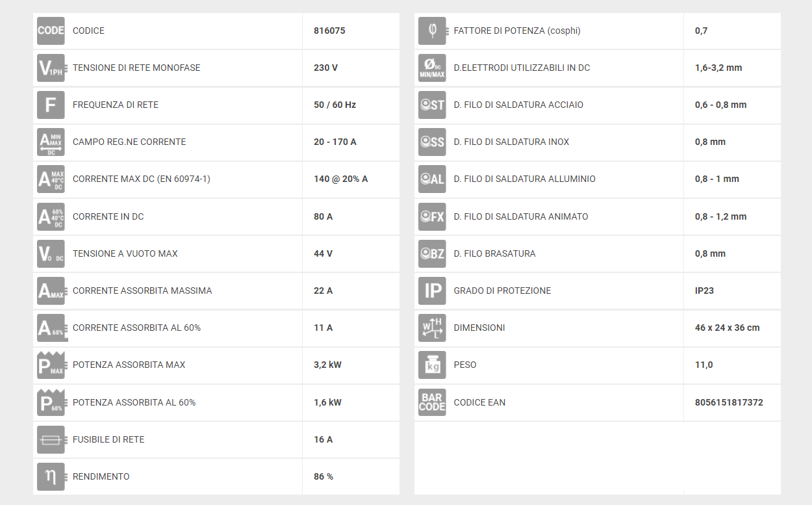Screen dimensions: 812x505
Task: Select the V 1PH single-phase voltage icon
Action: pyautogui.click(x=51, y=68)
